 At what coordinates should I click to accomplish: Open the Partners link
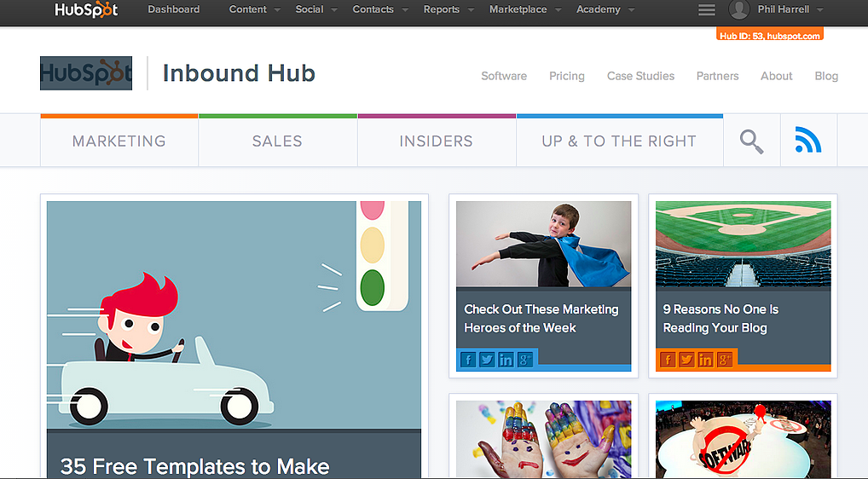click(x=717, y=76)
